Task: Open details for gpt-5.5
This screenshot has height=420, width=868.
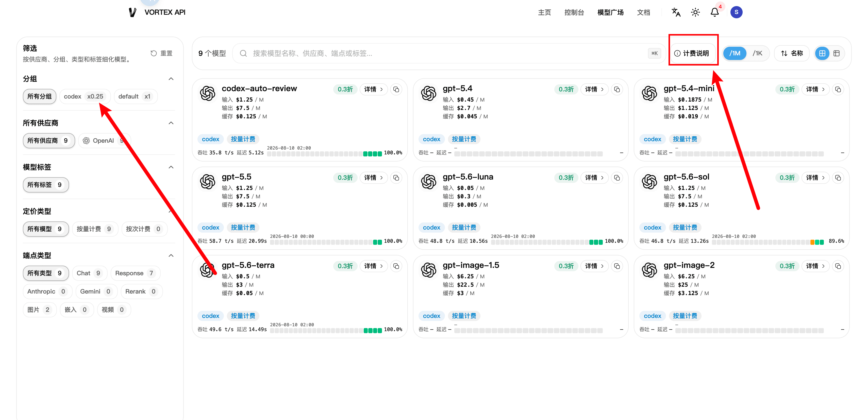Action: click(374, 178)
